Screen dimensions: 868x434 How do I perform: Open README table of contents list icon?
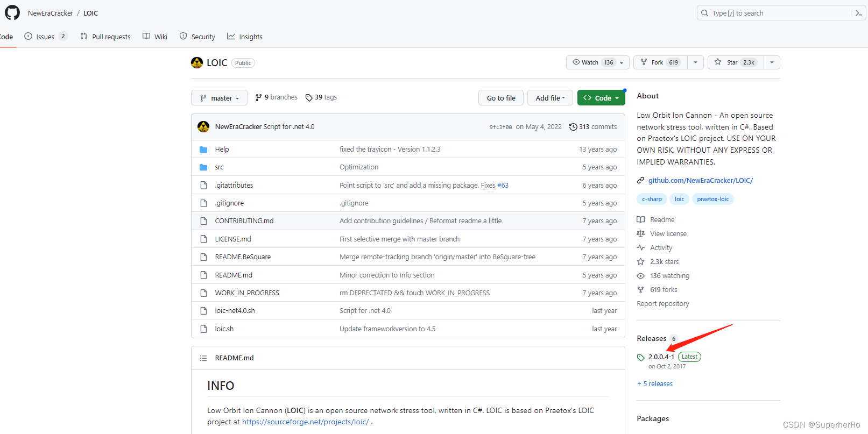[203, 358]
